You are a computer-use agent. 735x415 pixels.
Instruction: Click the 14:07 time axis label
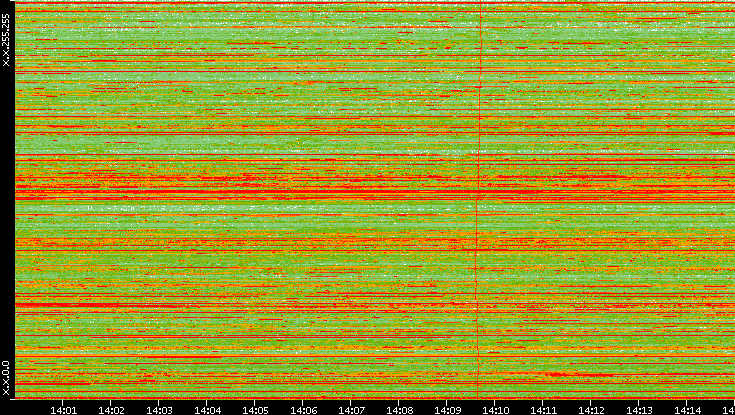351,411
